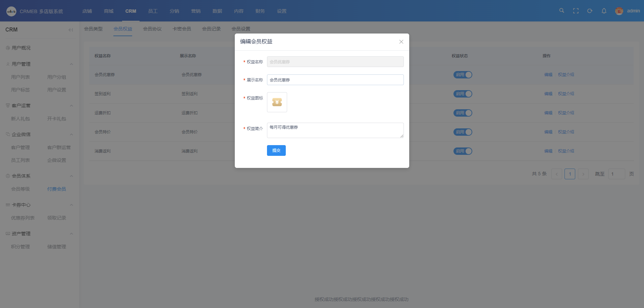Close the 编辑会员权益 dialog

pyautogui.click(x=401, y=42)
